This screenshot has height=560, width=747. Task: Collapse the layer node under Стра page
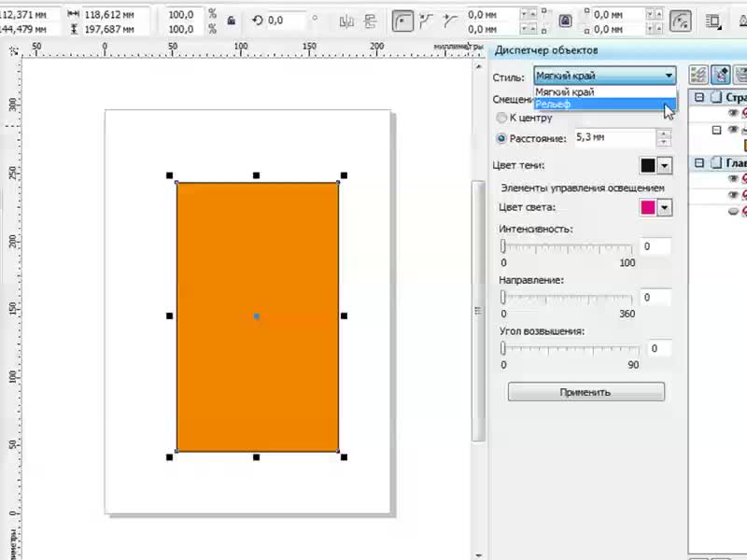[x=716, y=130]
